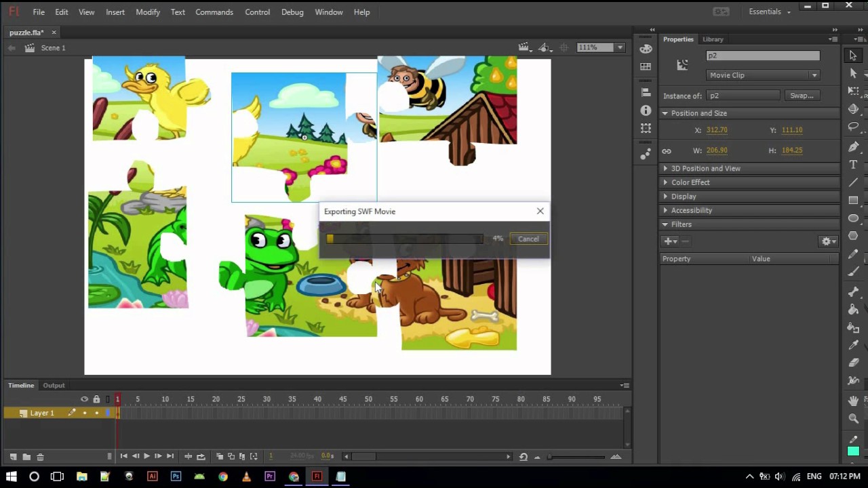This screenshot has width=868, height=488.
Task: Select the Pen tool
Action: pyautogui.click(x=853, y=146)
